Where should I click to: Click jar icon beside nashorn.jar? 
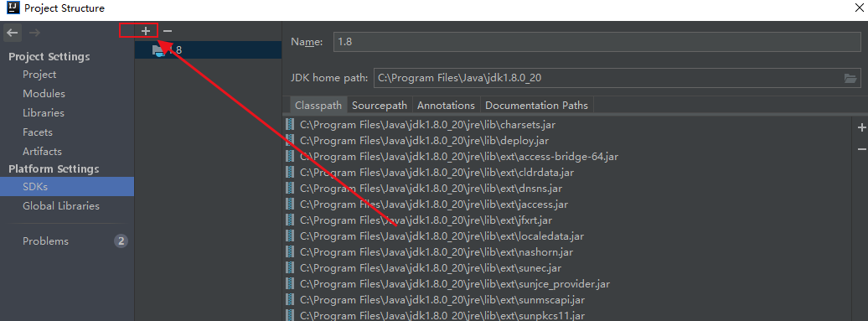click(x=290, y=252)
